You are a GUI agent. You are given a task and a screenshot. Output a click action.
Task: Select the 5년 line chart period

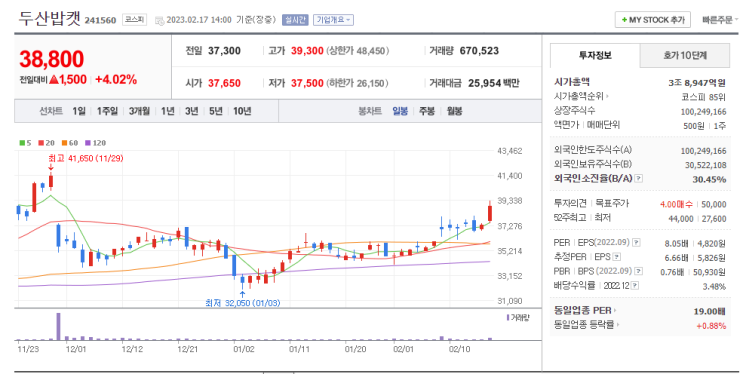tap(216, 111)
